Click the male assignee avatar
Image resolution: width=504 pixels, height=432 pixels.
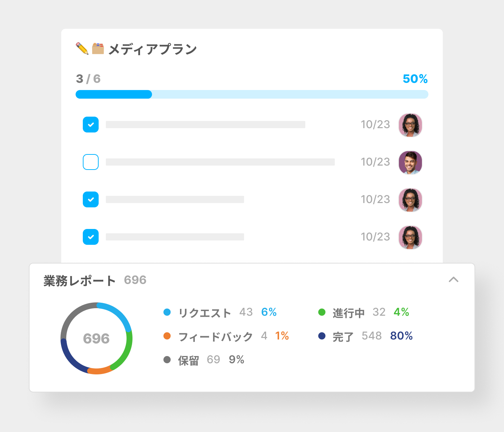pyautogui.click(x=410, y=162)
